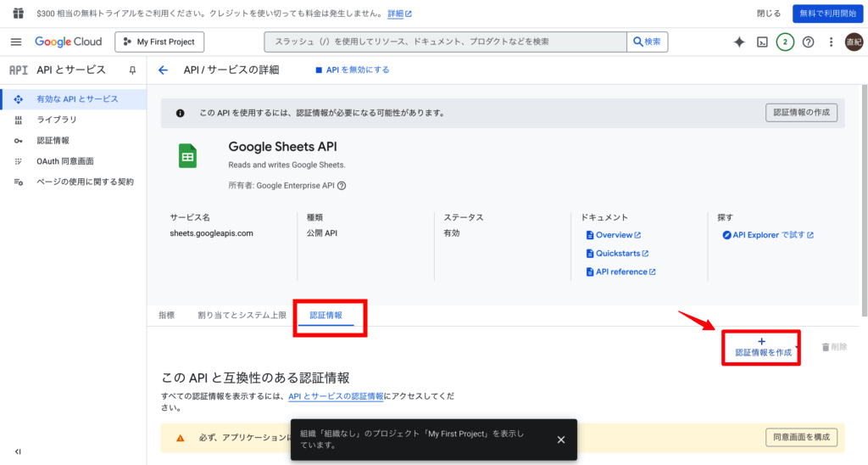This screenshot has width=868, height=465.
Task: Click the 無料で利用開始 button
Action: point(827,14)
